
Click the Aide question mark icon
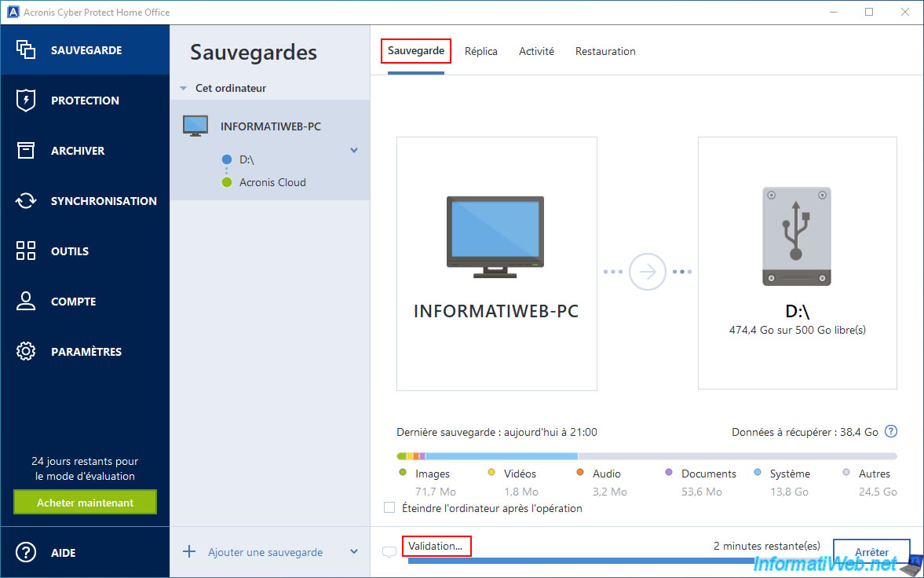point(26,553)
